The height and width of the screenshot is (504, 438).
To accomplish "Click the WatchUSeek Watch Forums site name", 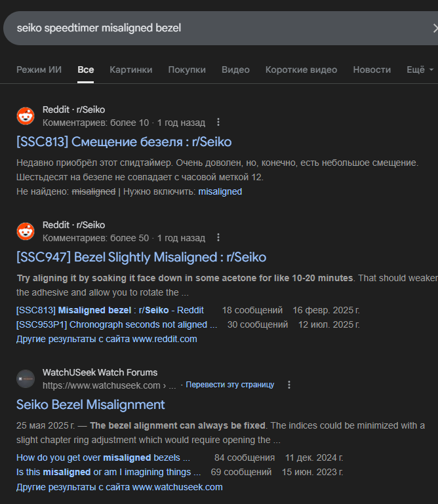I will pos(100,372).
